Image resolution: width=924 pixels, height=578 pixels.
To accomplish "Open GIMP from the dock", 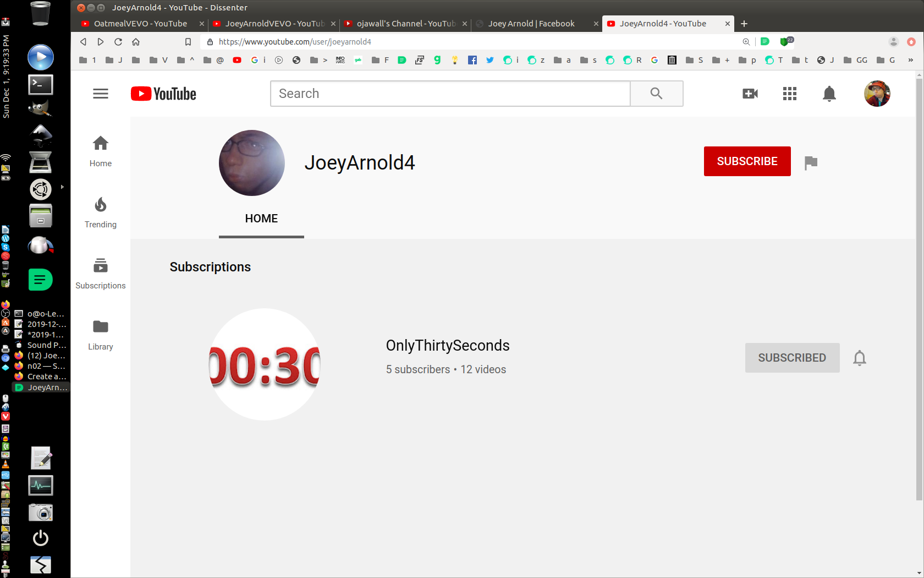I will (40, 108).
